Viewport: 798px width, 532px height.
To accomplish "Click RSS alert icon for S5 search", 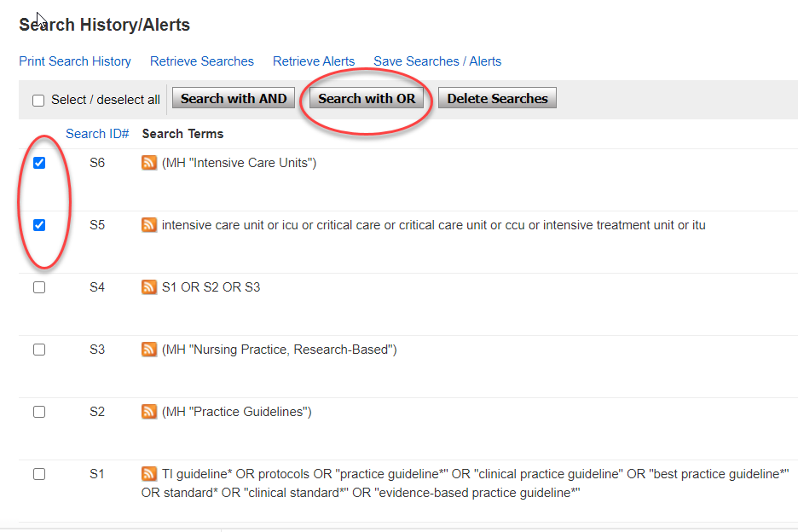I will coord(149,225).
